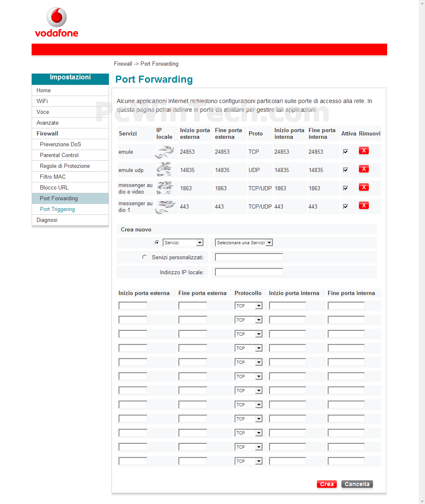Open Regole di Protezione page
Viewport: 425px width, 504px height.
[x=70, y=166]
